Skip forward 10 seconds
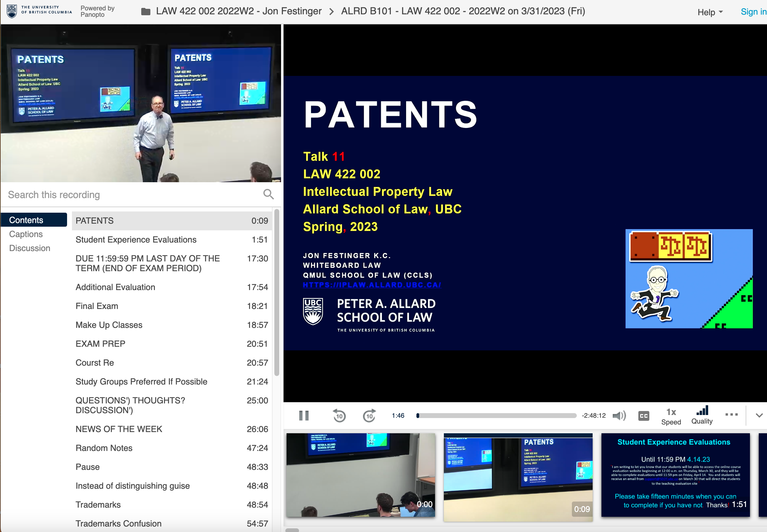The width and height of the screenshot is (767, 532). click(x=369, y=415)
